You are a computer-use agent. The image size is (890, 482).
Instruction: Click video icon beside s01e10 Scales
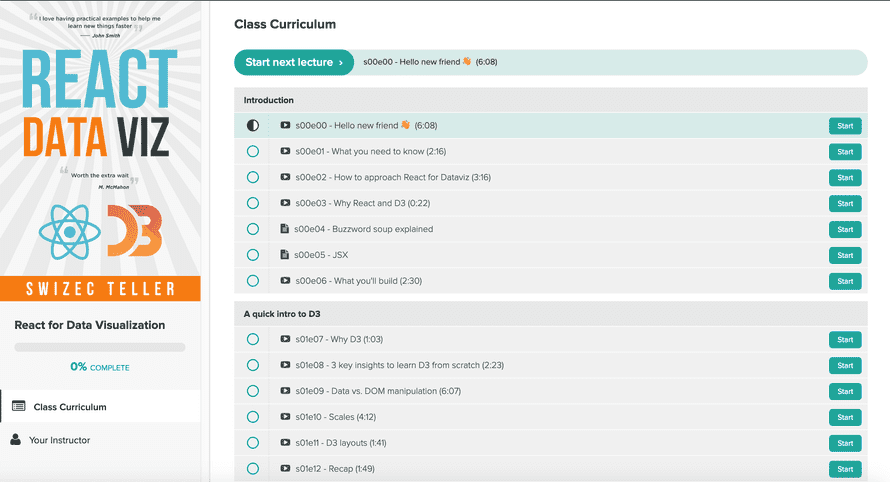(285, 417)
